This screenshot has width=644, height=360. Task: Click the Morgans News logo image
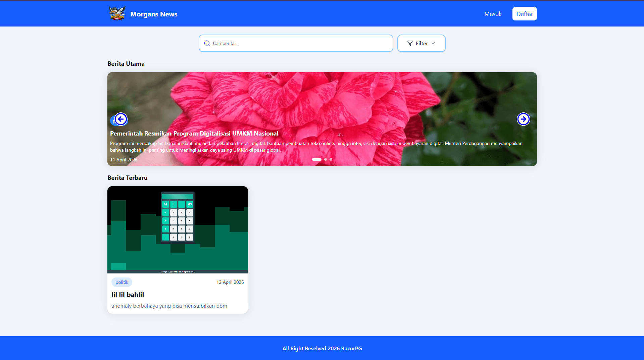click(x=117, y=14)
